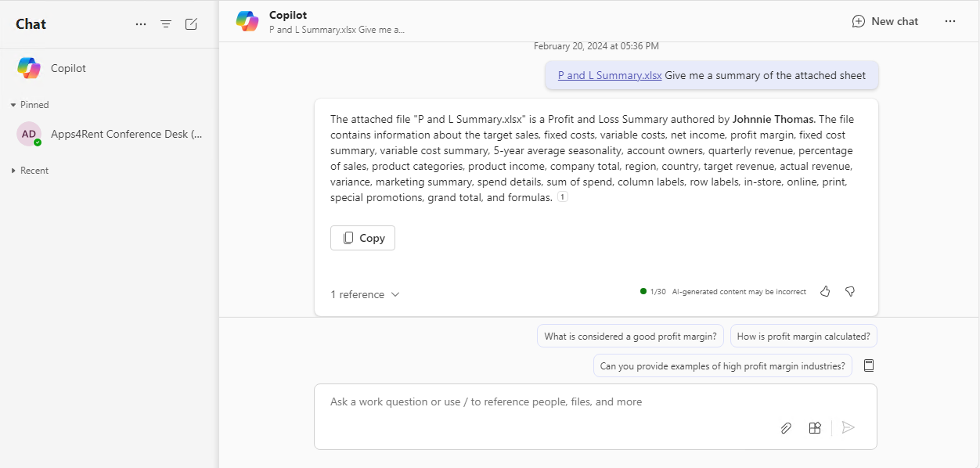Viewport: 980px width, 468px height.
Task: Give the response a thumbs up
Action: tap(825, 291)
